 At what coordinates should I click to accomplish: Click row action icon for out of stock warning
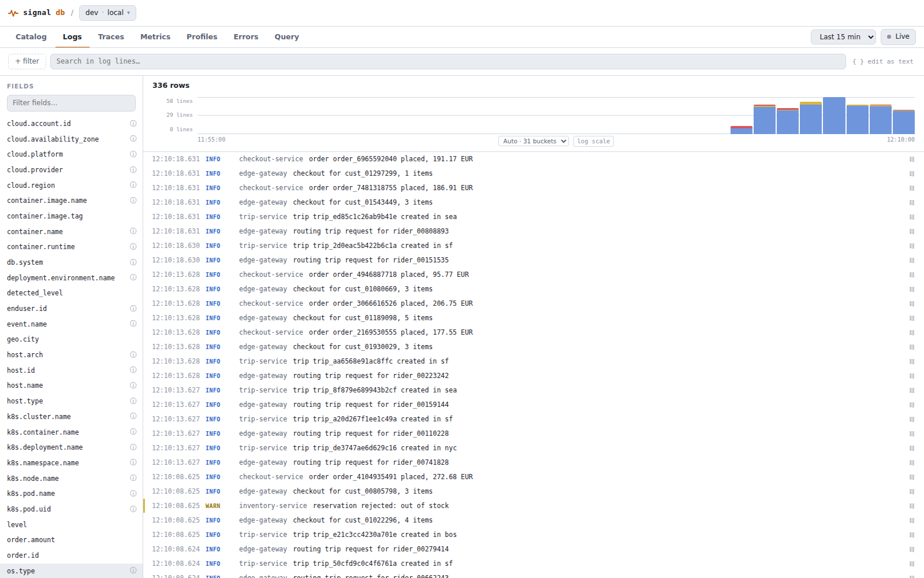(912, 506)
